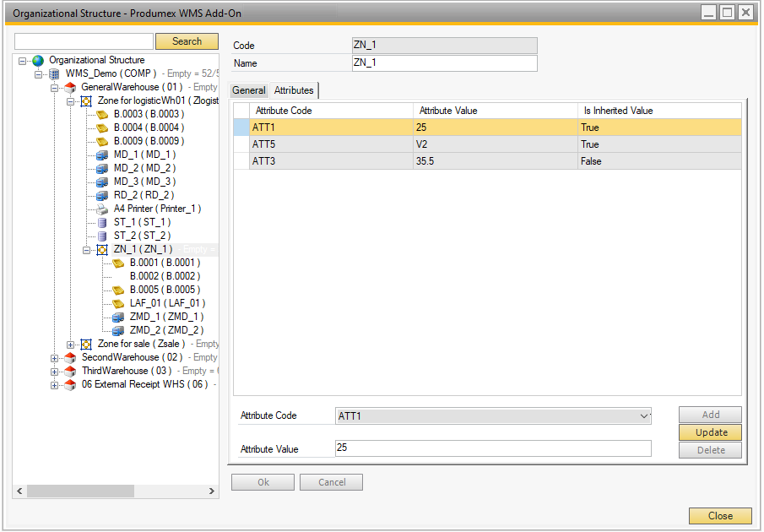
Task: Open the Attribute Code dropdown
Action: 644,416
